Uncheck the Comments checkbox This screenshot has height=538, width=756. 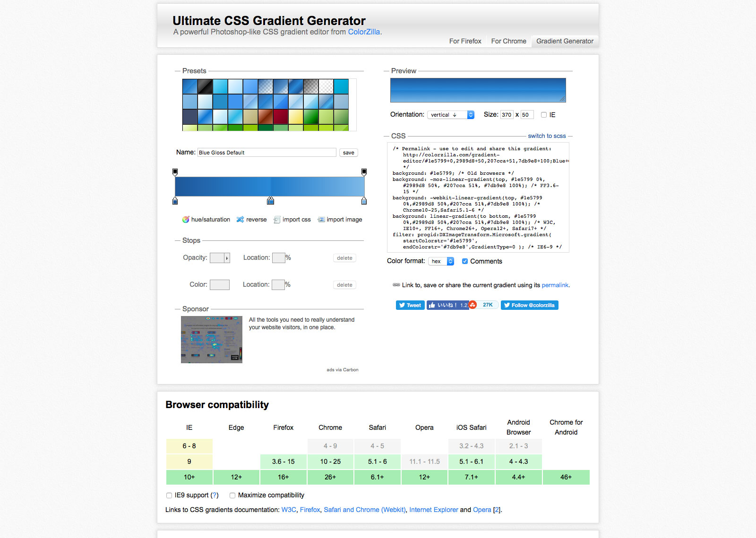pyautogui.click(x=465, y=261)
